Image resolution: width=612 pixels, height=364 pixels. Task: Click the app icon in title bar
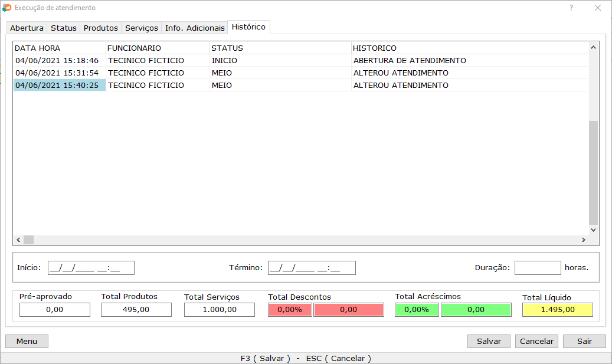pyautogui.click(x=6, y=8)
